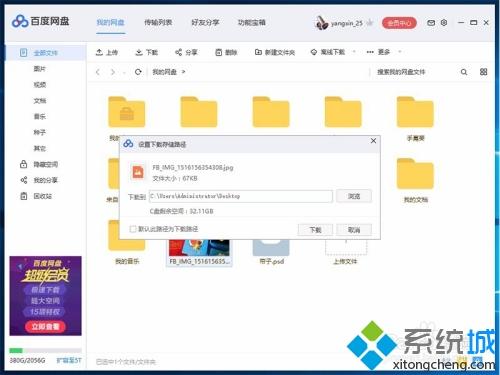Click the 百度网盘 cloud logo
This screenshot has width=500, height=375.
(20, 21)
